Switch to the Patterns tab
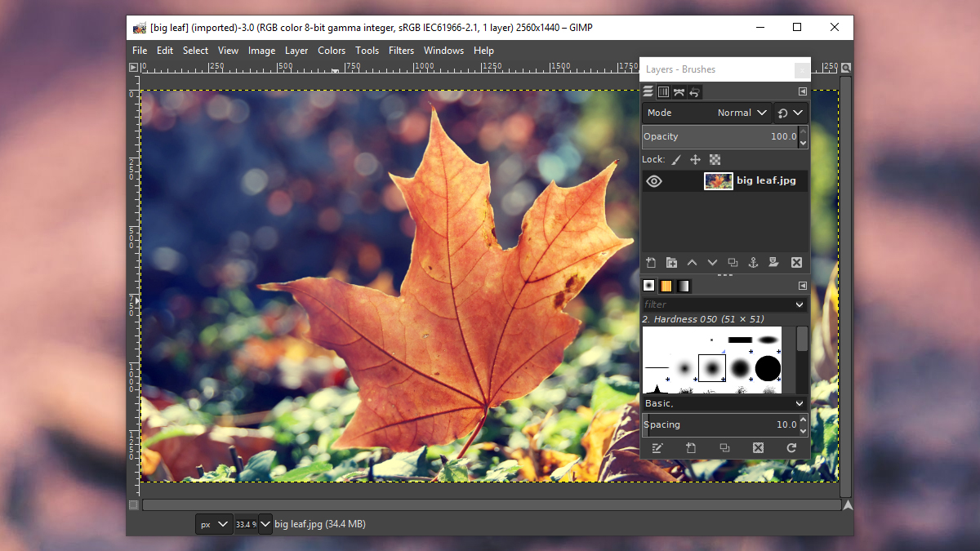 pyautogui.click(x=666, y=286)
